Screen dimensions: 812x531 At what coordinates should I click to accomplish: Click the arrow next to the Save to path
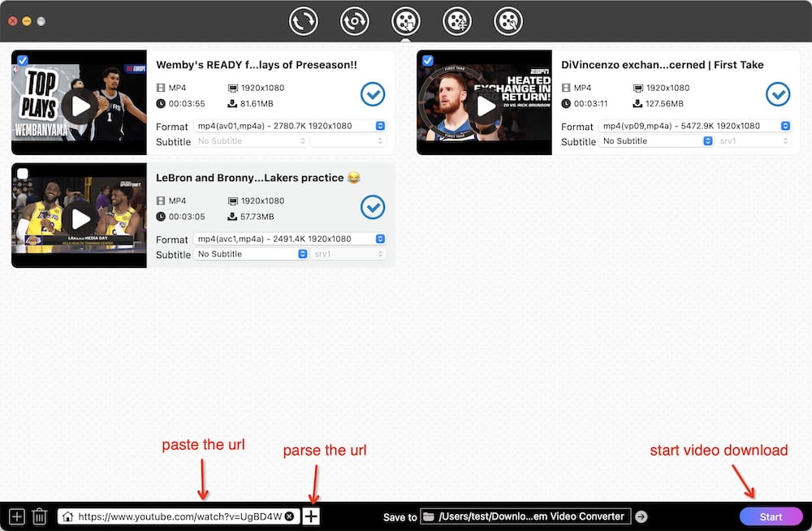click(641, 516)
